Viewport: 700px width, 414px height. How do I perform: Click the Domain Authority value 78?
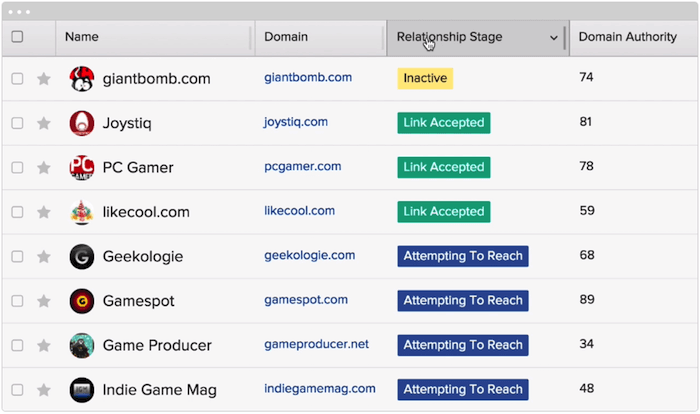click(x=586, y=166)
